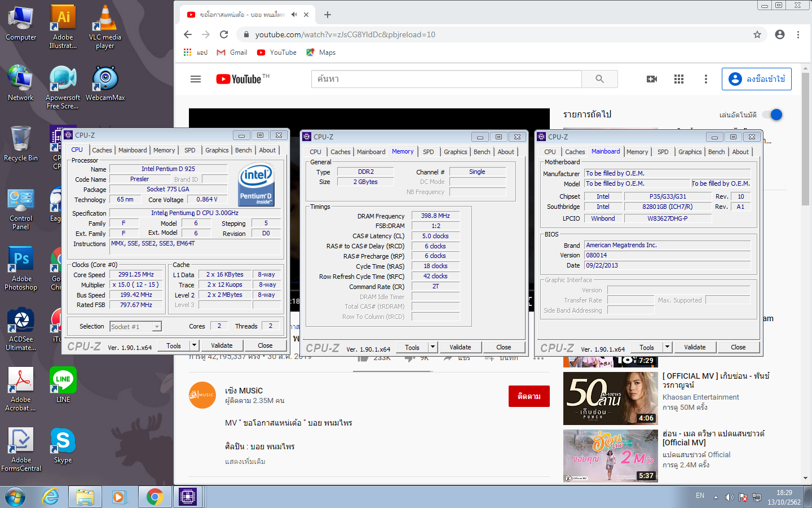Switch to Chrome in the taskbar
812x508 pixels.
pos(155,497)
